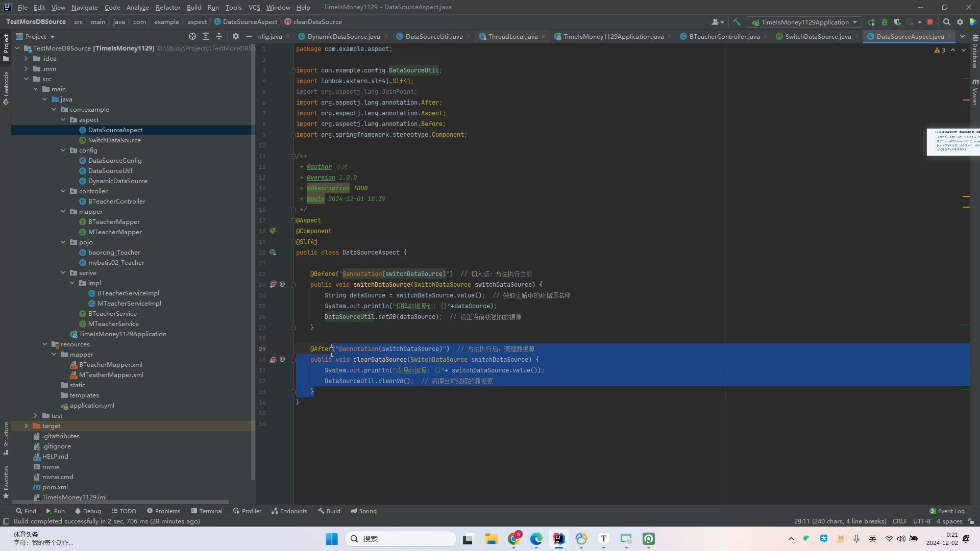Select opened file with crosshair icon in Project panel
The width and height of the screenshot is (980, 551).
tap(192, 37)
